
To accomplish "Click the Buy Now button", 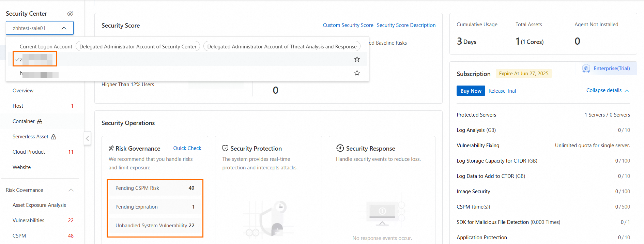I will click(471, 91).
